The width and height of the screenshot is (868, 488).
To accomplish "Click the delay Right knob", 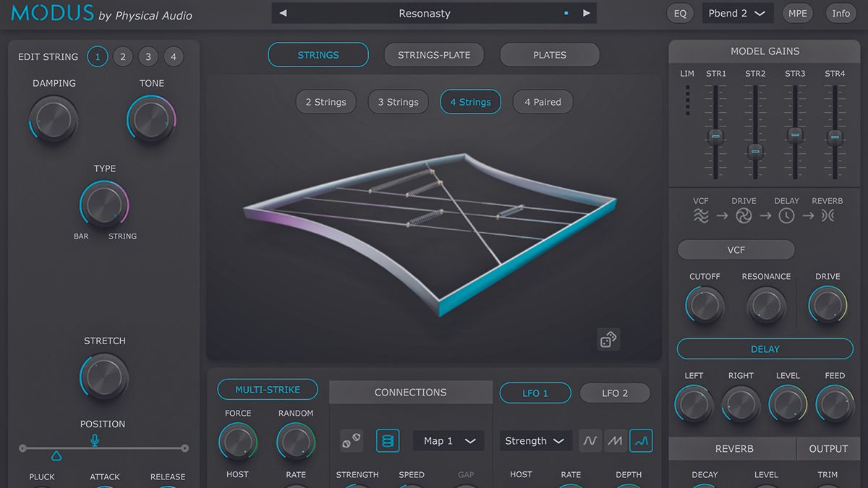I will [741, 404].
